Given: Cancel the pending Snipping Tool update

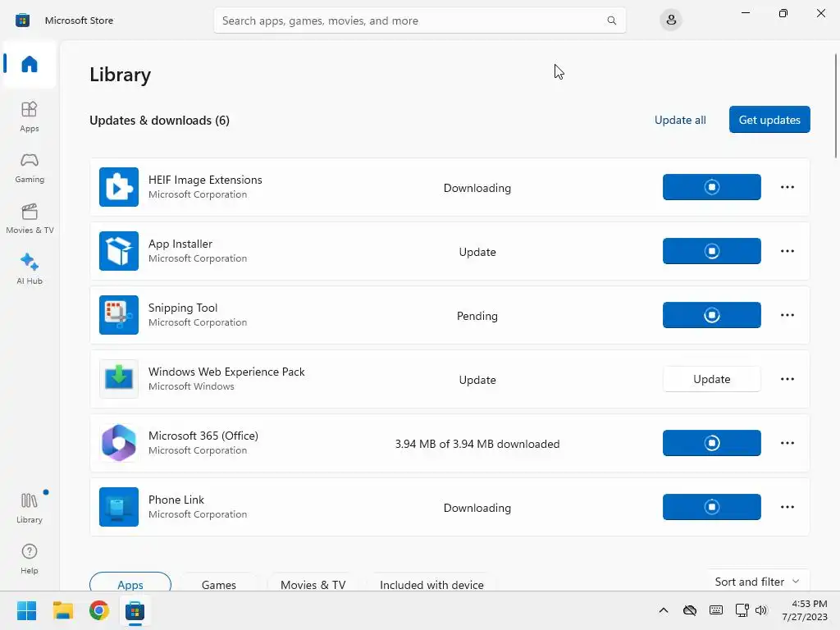Looking at the screenshot, I should pos(711,315).
